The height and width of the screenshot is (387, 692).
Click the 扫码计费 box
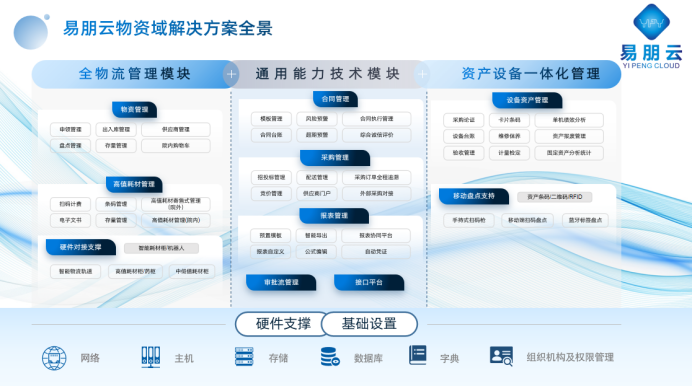pyautogui.click(x=71, y=204)
